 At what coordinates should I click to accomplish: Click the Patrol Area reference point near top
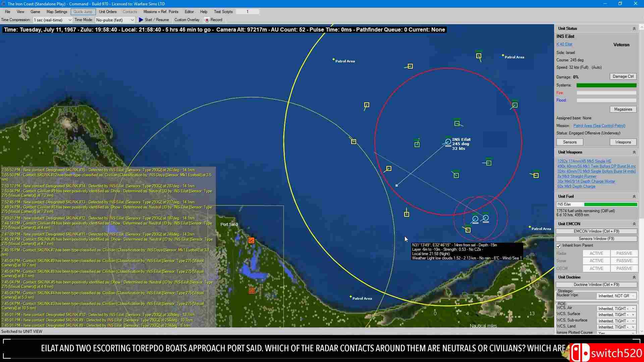333,59
